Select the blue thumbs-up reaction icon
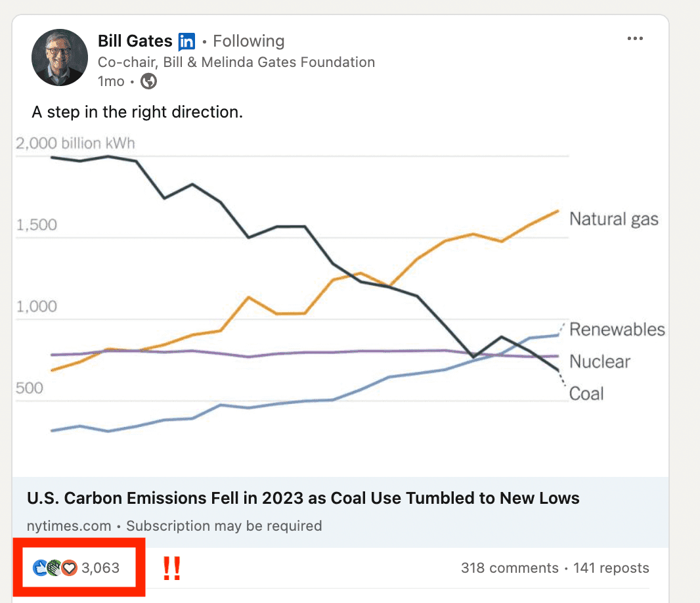Image resolution: width=700 pixels, height=603 pixels. tap(38, 568)
